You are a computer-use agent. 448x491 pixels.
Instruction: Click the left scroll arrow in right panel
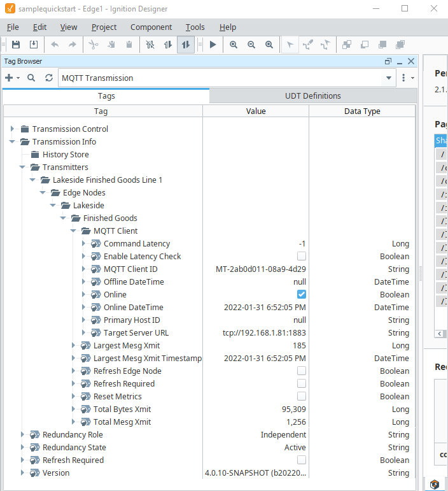click(x=440, y=334)
